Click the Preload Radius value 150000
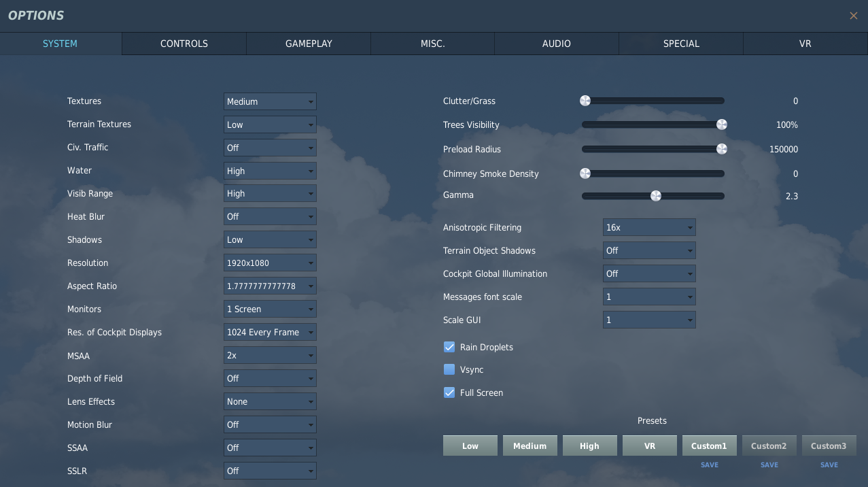 [x=784, y=149]
